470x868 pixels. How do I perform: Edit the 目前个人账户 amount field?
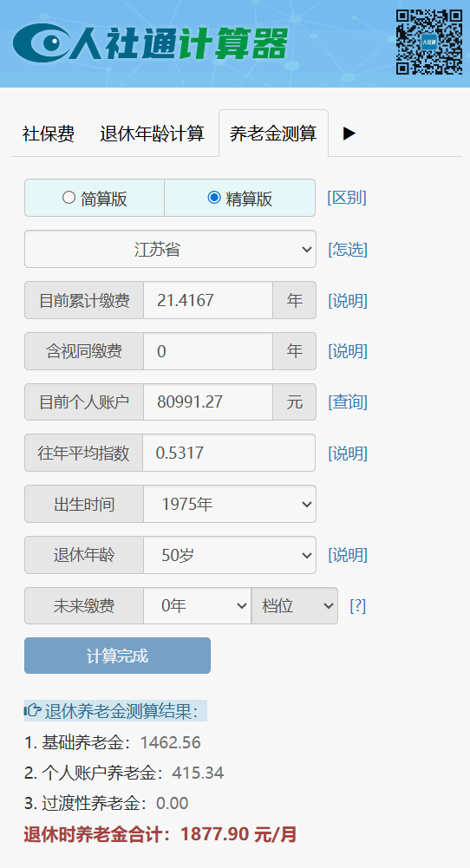pos(208,401)
